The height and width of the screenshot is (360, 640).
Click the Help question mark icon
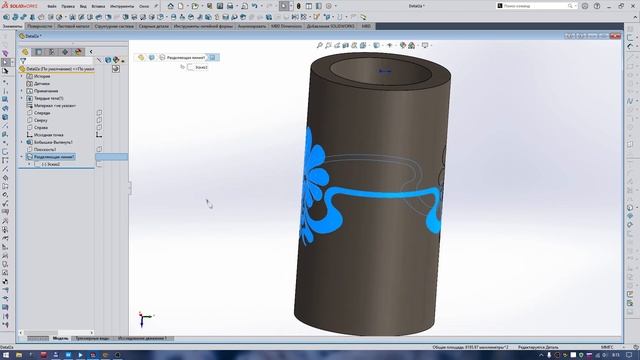[597, 6]
